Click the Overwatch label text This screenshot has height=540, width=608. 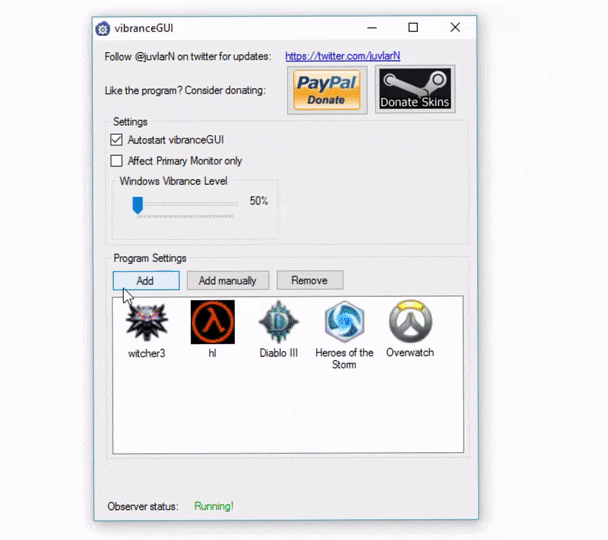tap(410, 352)
